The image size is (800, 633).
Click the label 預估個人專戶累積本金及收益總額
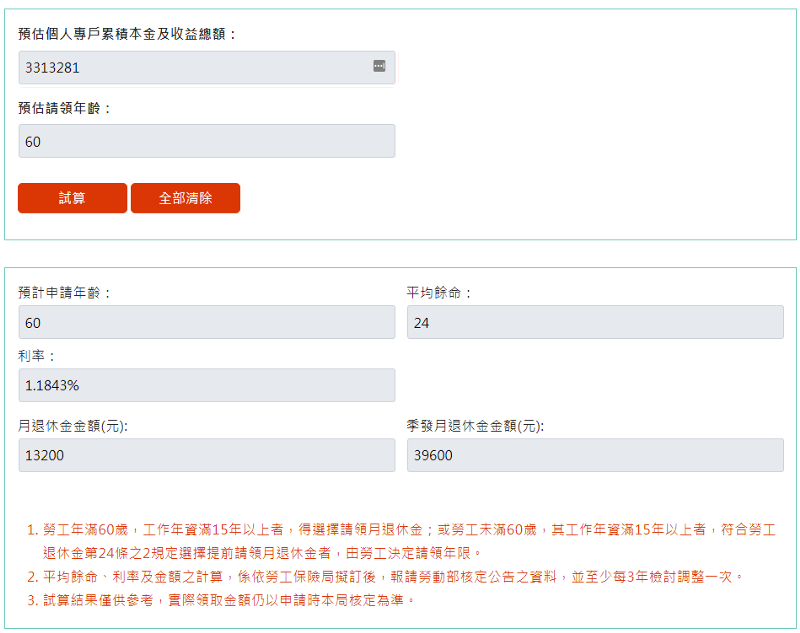(x=127, y=34)
